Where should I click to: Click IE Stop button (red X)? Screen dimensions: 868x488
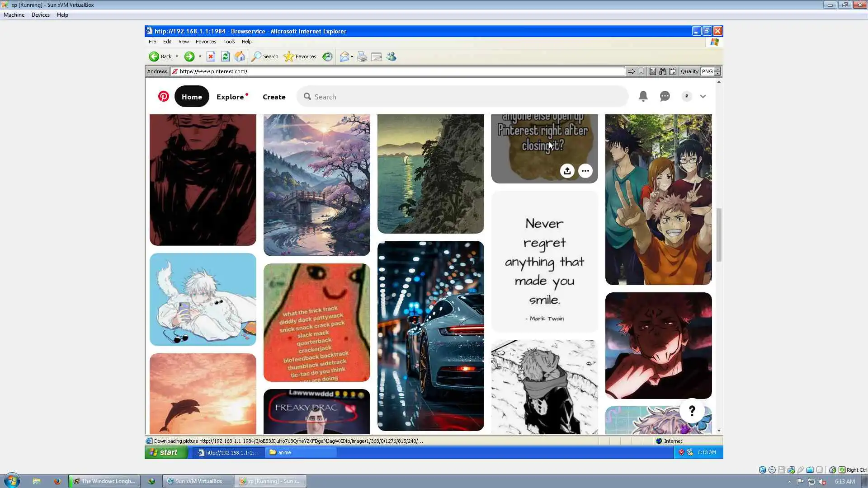pyautogui.click(x=211, y=56)
